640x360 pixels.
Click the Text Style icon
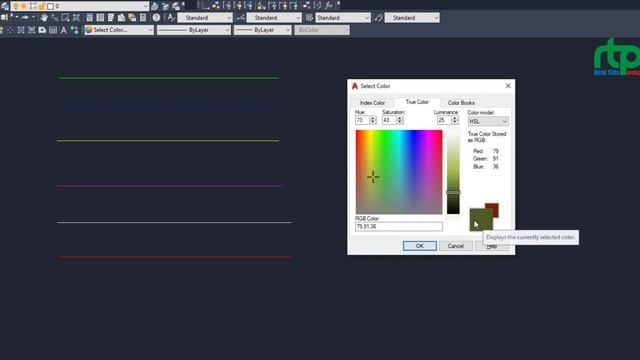pyautogui.click(x=171, y=18)
